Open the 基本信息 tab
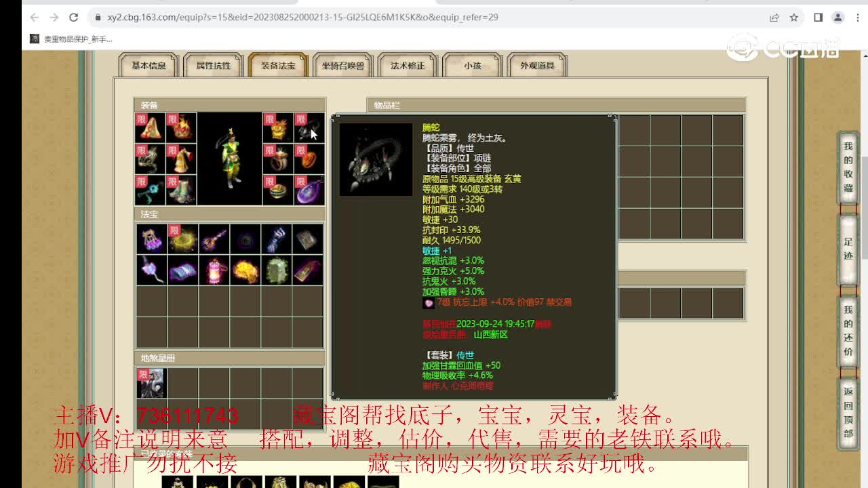Viewport: 868px width, 488px height. [x=149, y=66]
